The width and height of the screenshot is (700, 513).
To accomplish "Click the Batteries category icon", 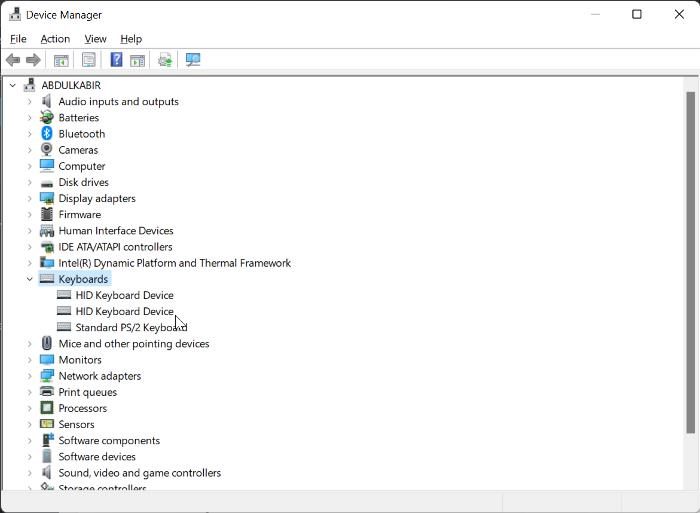I will 47,117.
